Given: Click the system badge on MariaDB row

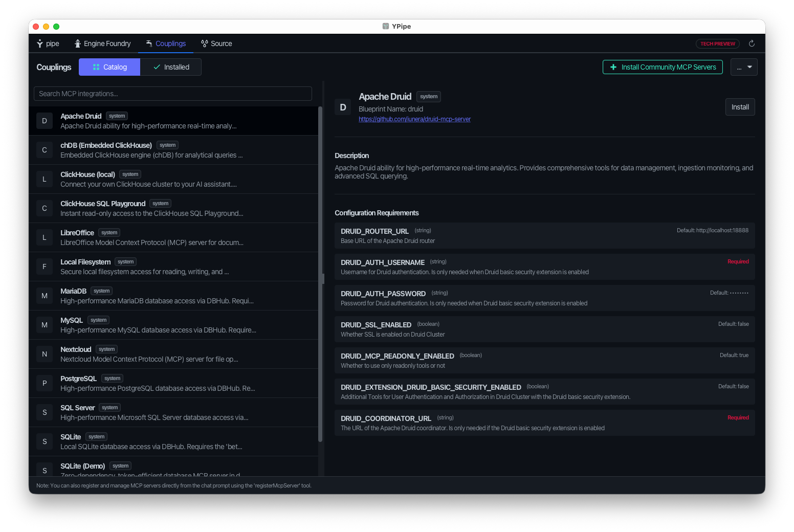Looking at the screenshot, I should point(101,291).
